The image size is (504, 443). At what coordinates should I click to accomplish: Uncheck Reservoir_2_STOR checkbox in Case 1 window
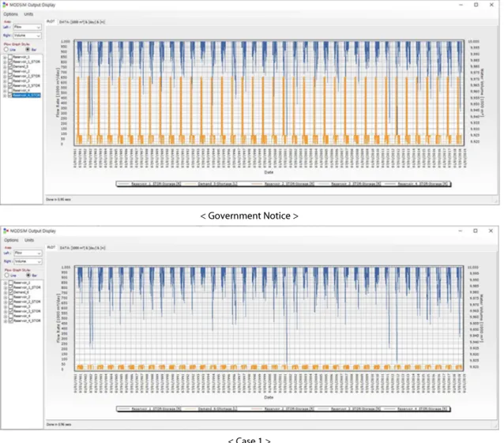click(10, 302)
